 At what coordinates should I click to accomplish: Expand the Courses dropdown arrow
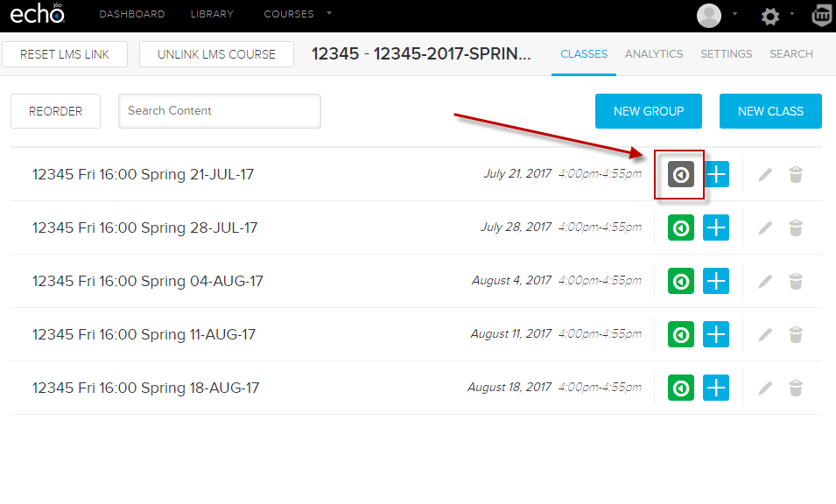tap(329, 14)
